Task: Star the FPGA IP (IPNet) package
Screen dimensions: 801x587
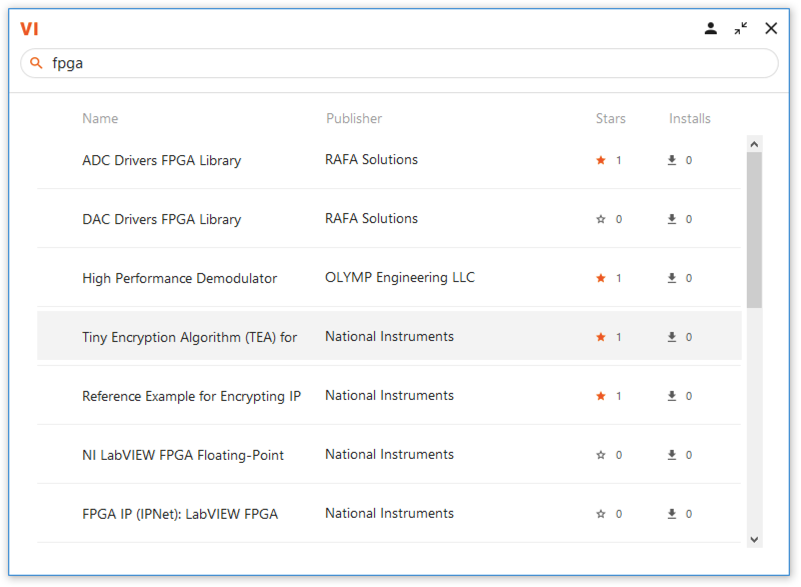Action: [x=601, y=514]
